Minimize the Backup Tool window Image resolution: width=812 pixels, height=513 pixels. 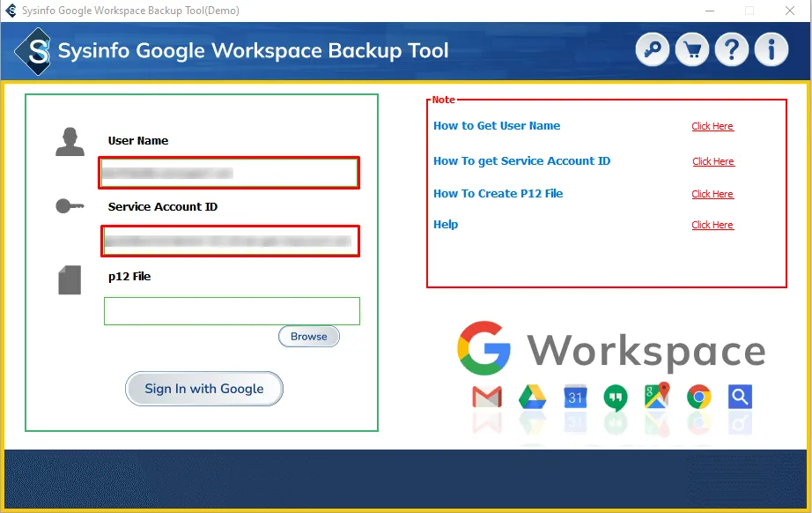click(x=710, y=11)
